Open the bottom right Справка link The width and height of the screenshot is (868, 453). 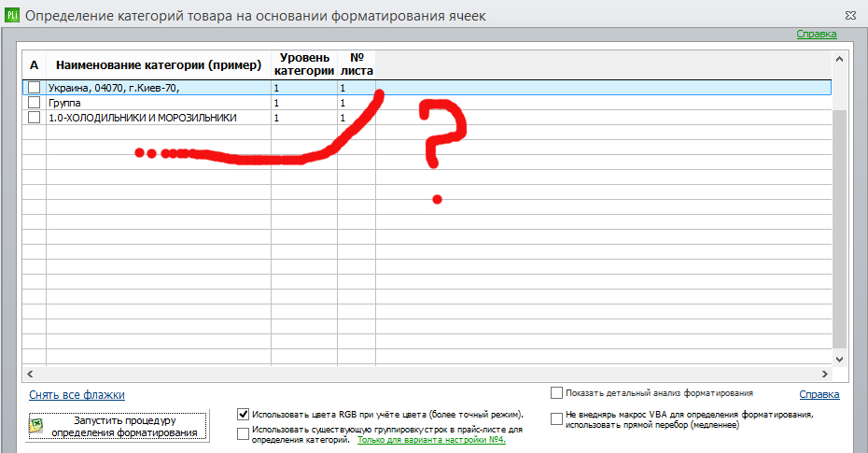click(819, 394)
